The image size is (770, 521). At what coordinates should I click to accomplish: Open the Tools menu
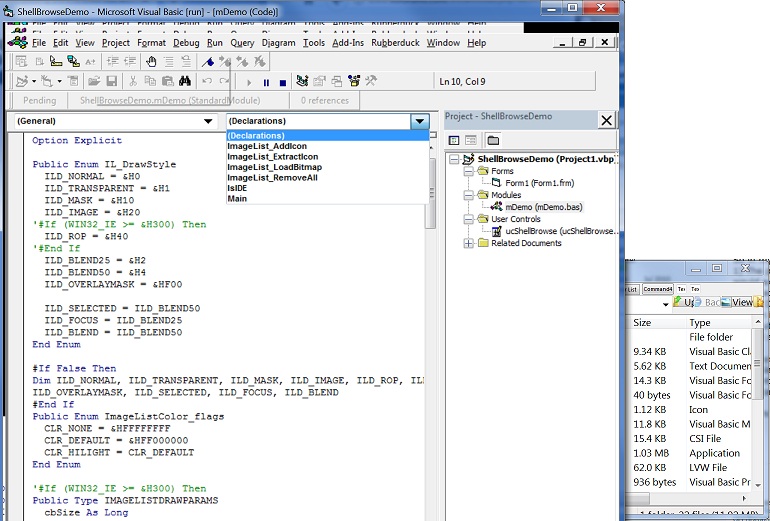(x=314, y=43)
